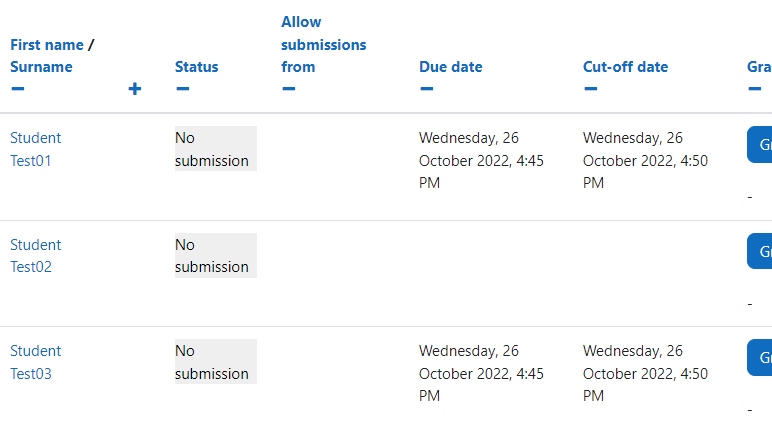Collapse the First name / Surname column
The image size is (772, 430).
coord(18,89)
